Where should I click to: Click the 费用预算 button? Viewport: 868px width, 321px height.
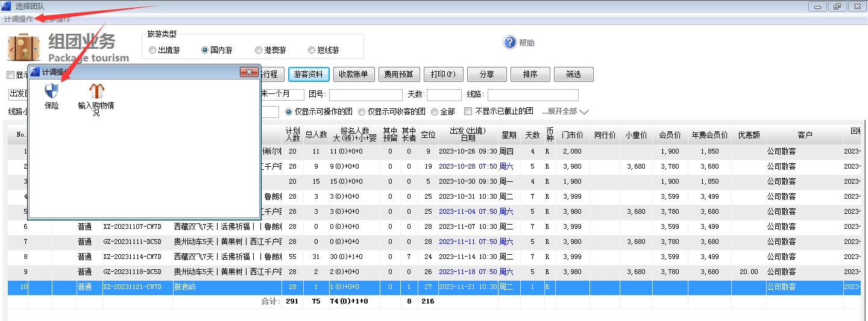pos(399,74)
